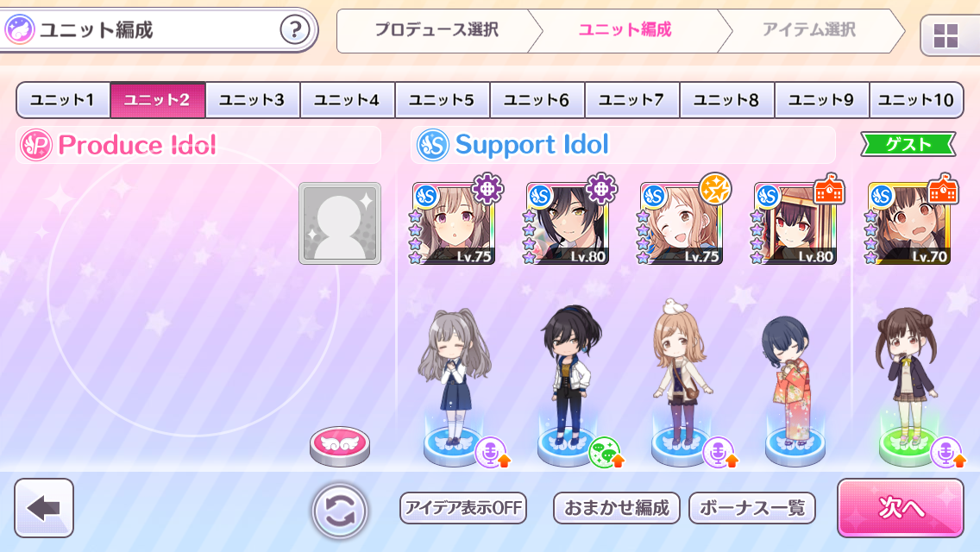Select the empty Produce Idol slot

[x=340, y=223]
